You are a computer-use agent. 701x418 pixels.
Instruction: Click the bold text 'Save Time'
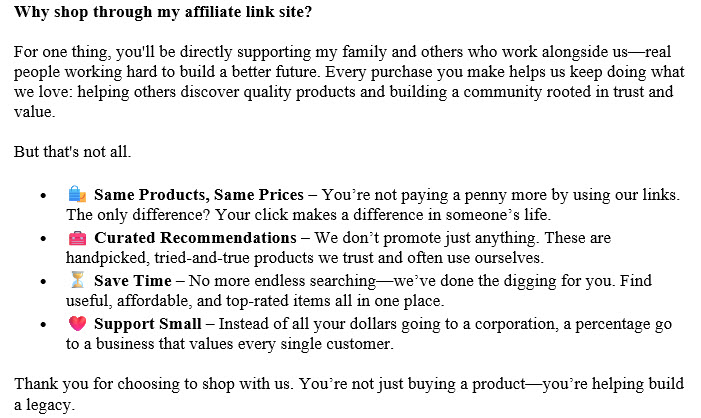133,280
